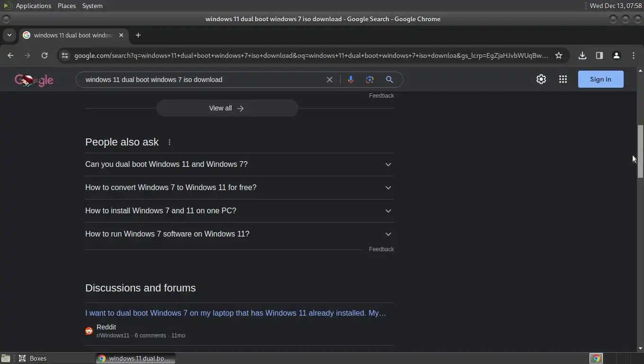This screenshot has width=644, height=364.
Task: Expand Can you dual boot Windows 11 question
Action: pyautogui.click(x=239, y=164)
